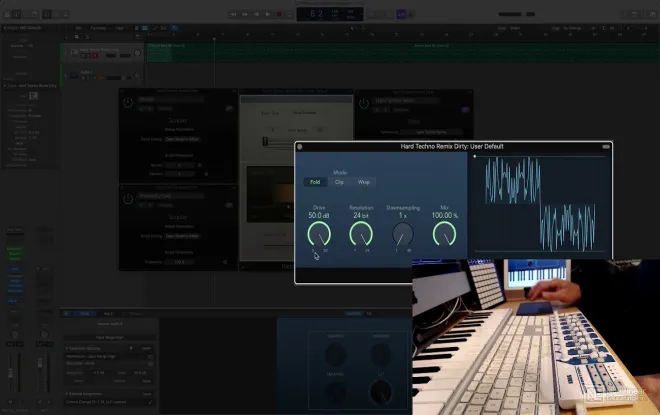This screenshot has height=415, width=660.
Task: Click Open Script in Editor in Probability Gate
Action: click(x=182, y=236)
